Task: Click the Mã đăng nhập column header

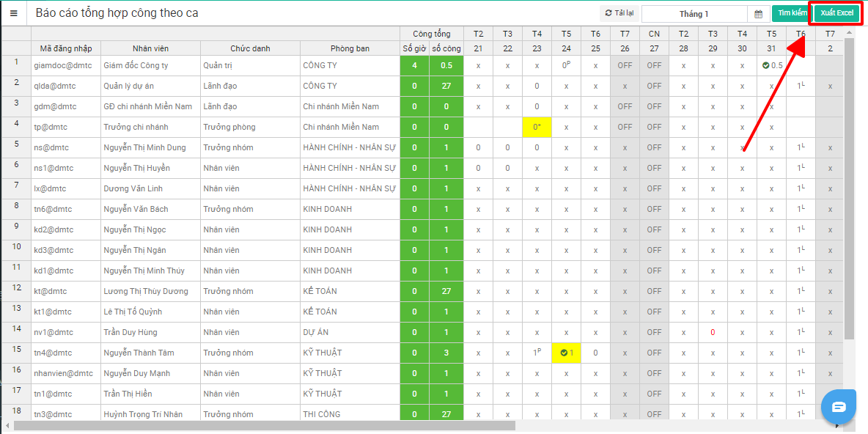Action: 66,48
